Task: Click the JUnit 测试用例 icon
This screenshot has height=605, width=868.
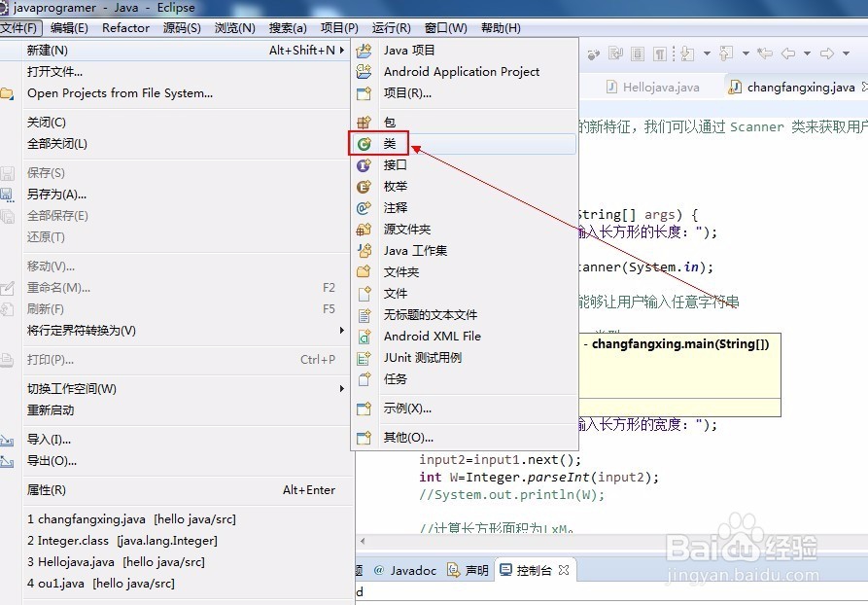Action: (x=364, y=358)
